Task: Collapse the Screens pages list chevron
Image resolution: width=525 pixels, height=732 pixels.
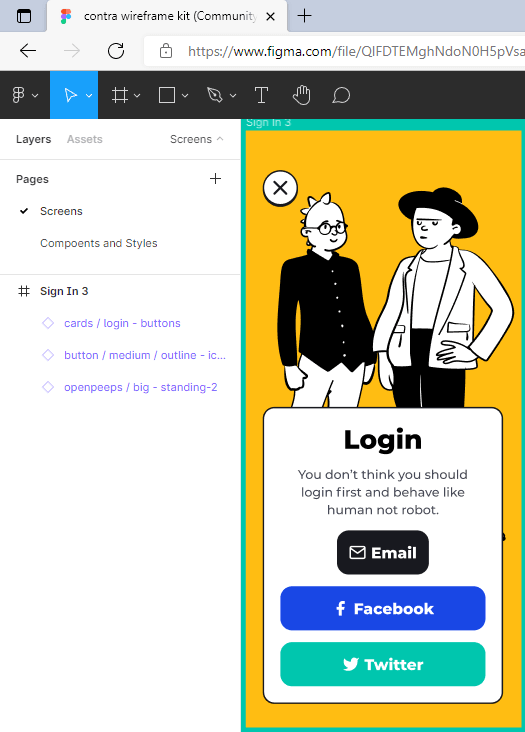Action: click(x=220, y=139)
